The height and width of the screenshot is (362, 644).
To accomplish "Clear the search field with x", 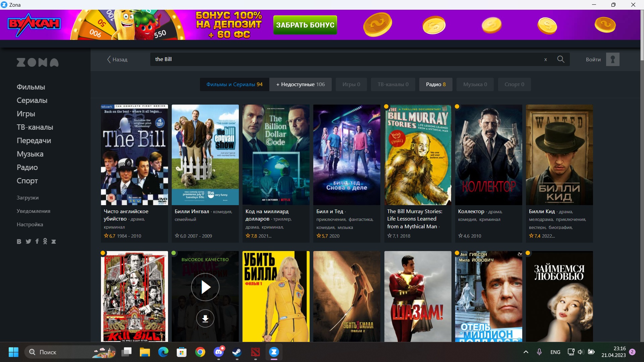I will pyautogui.click(x=545, y=59).
